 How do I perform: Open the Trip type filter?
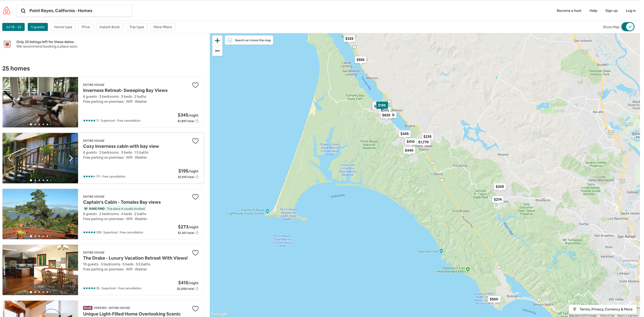pos(137,27)
